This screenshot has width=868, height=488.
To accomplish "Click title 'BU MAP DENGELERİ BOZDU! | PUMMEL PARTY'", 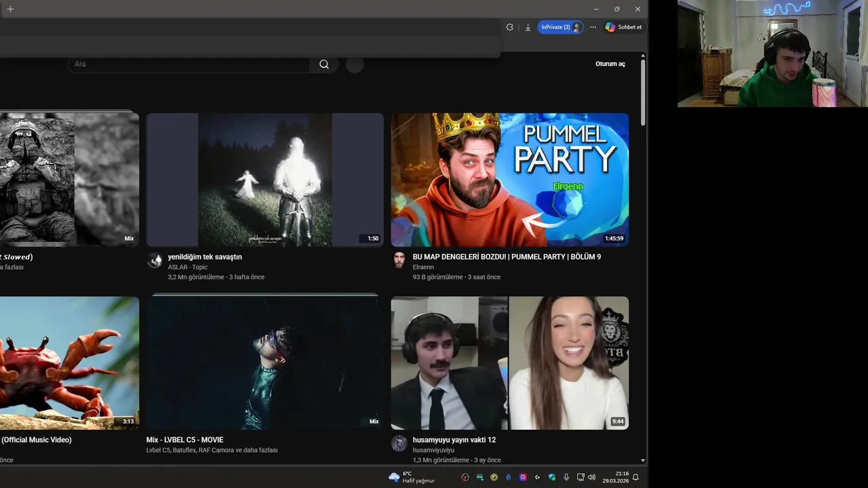I will tap(507, 257).
